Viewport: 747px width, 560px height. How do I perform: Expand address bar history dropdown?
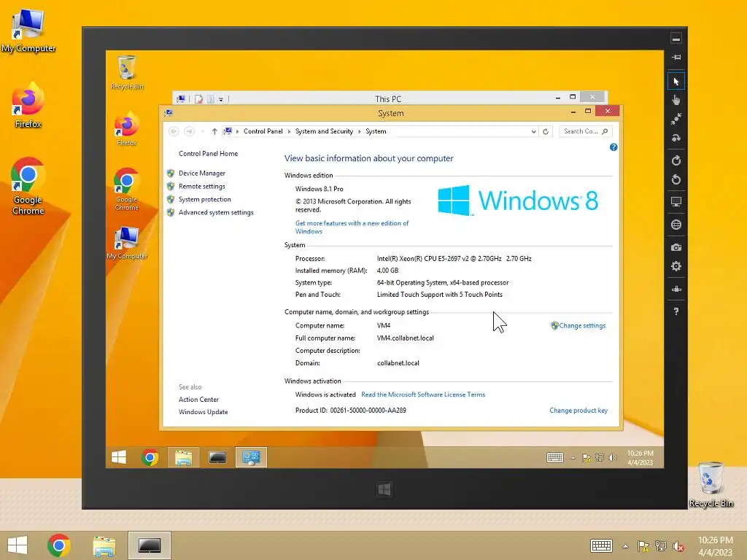tap(533, 131)
